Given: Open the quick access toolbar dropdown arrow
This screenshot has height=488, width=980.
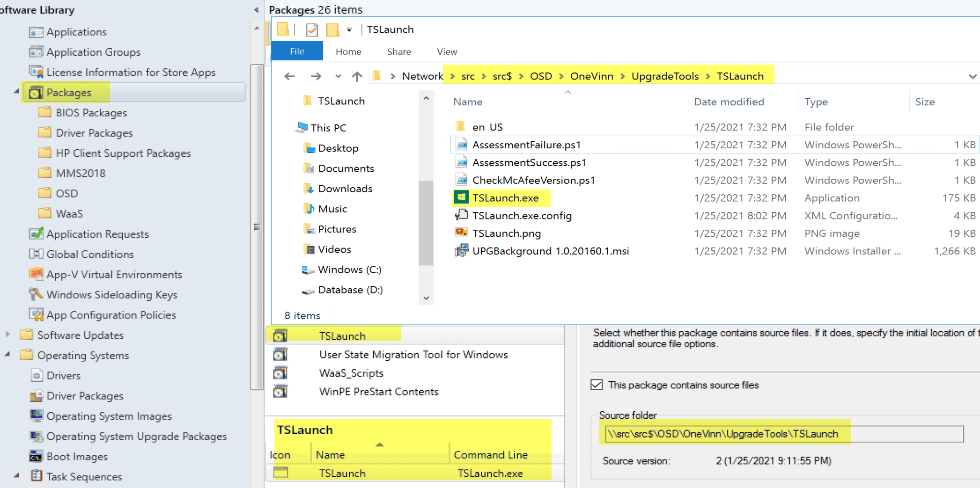Looking at the screenshot, I should pyautogui.click(x=349, y=30).
